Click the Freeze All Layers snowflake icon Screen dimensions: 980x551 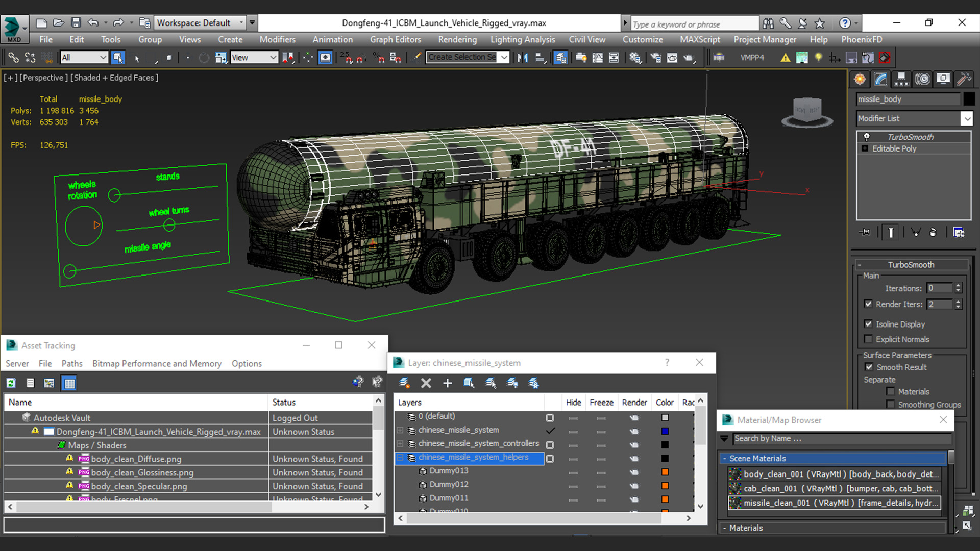tap(534, 383)
